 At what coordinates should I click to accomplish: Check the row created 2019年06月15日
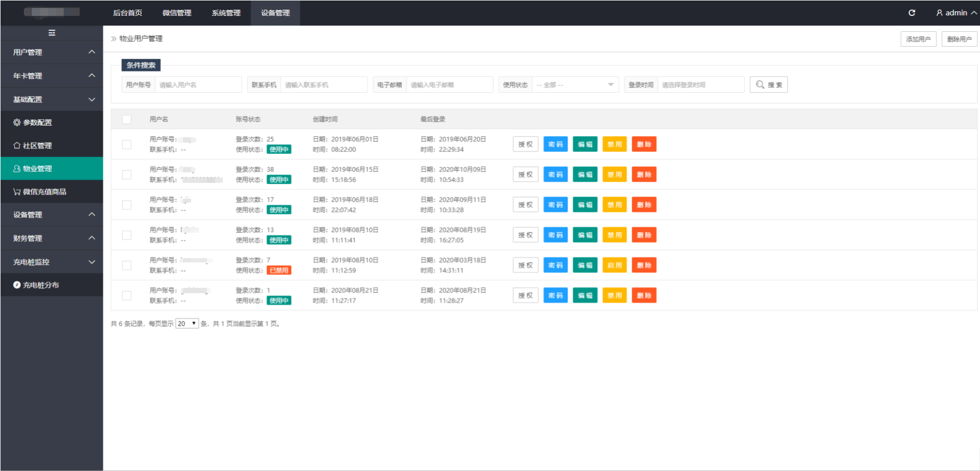(126, 175)
